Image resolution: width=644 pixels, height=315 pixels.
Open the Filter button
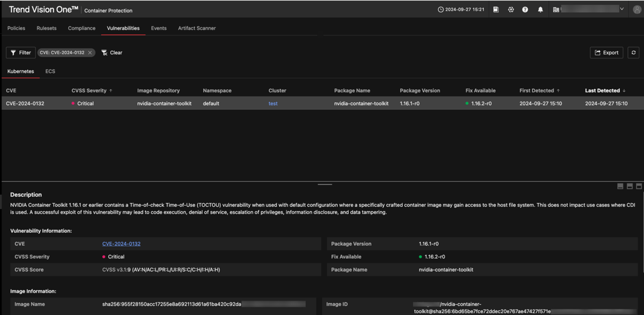pos(21,53)
